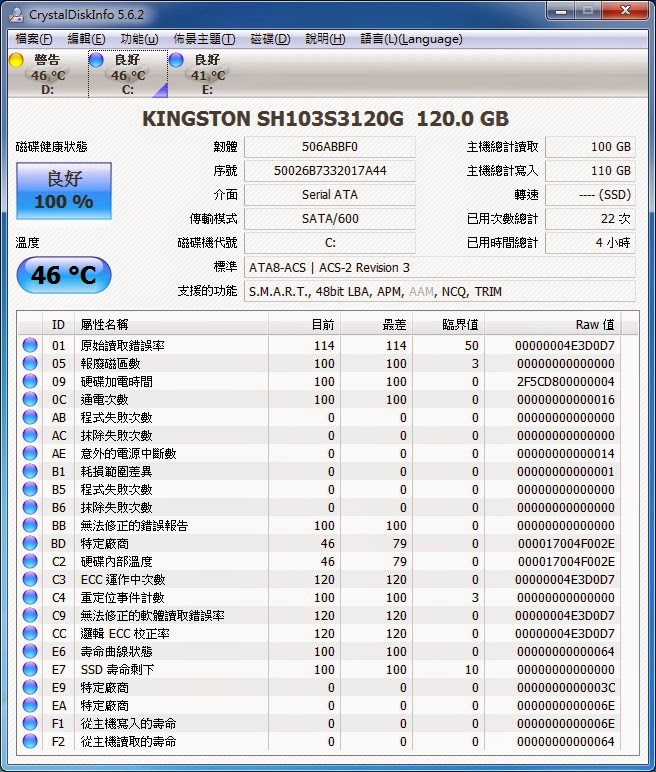Click the KINGSTON SH103S3120G 120.0 GB title
The image size is (656, 772).
pos(326,119)
